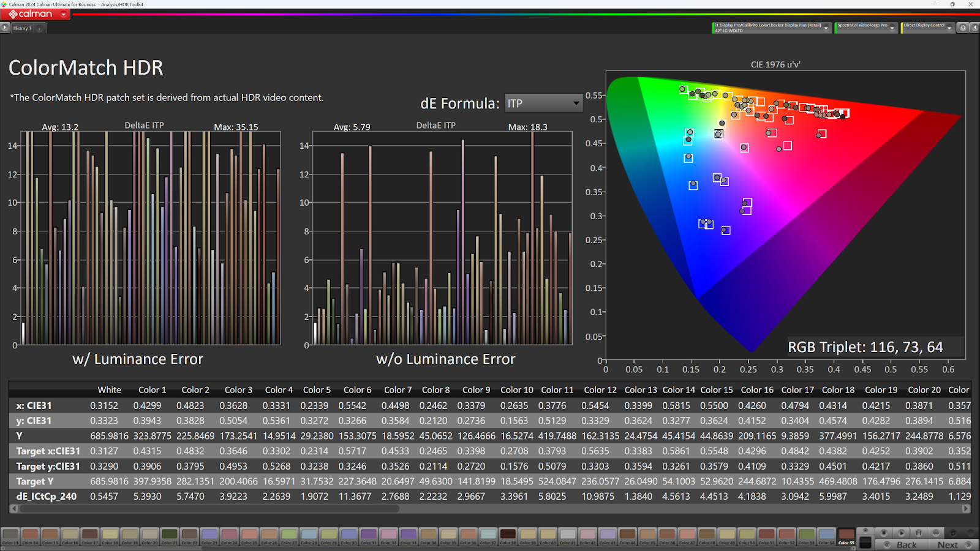The height and width of the screenshot is (551, 980).
Task: Click the Color 12 column header
Action: (x=600, y=390)
